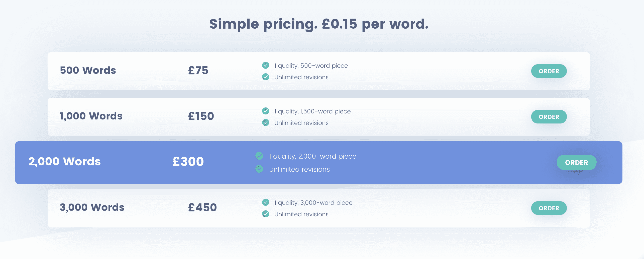The image size is (644, 259).
Task: Order the 500 Words package
Action: point(549,71)
